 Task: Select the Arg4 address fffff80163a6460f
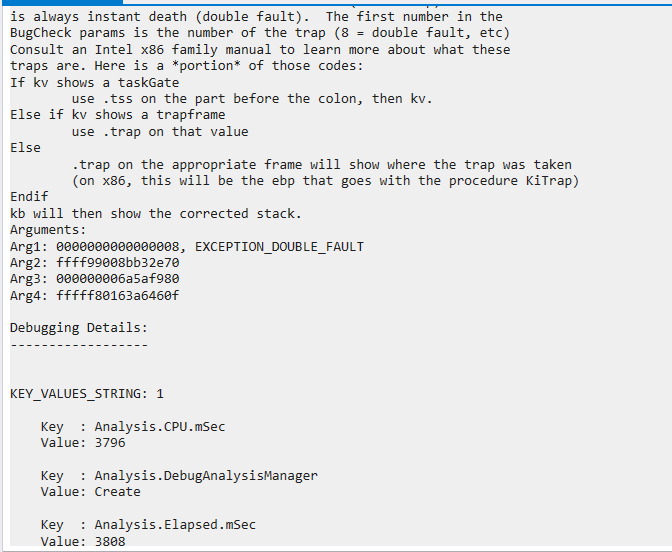click(x=117, y=295)
